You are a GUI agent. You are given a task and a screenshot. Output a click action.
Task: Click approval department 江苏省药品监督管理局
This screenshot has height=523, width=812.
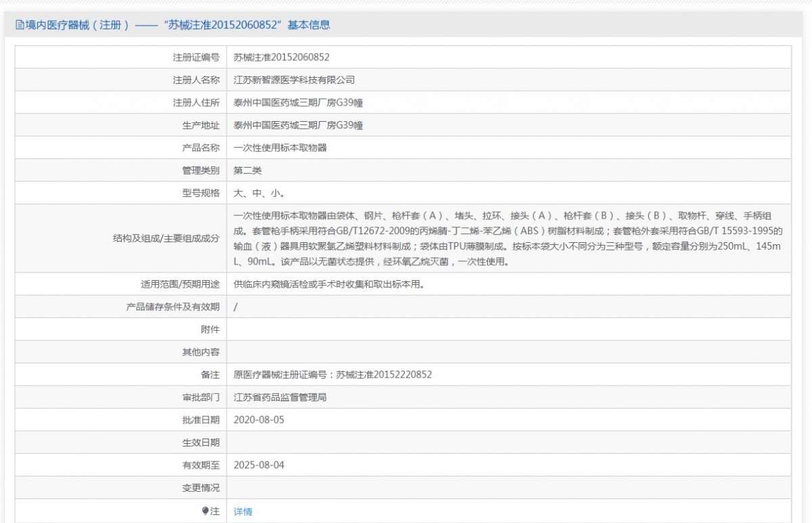280,397
